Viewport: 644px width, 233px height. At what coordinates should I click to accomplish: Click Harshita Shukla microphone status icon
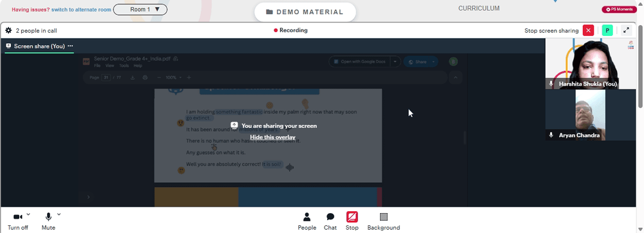pyautogui.click(x=551, y=84)
